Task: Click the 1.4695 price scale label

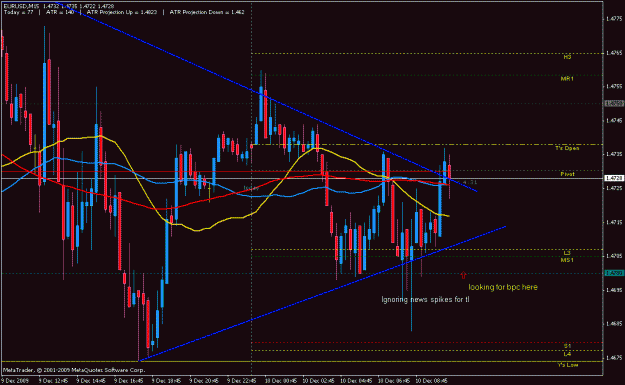Action: (x=614, y=290)
